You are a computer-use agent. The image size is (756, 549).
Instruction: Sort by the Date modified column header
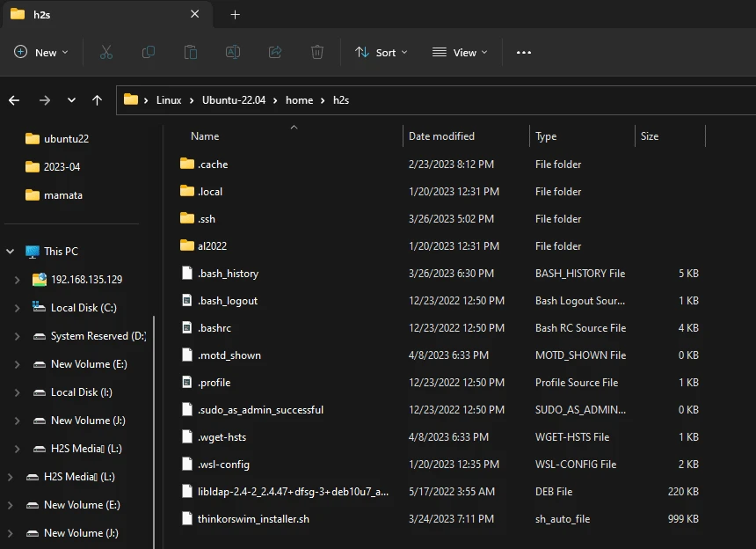click(x=440, y=135)
